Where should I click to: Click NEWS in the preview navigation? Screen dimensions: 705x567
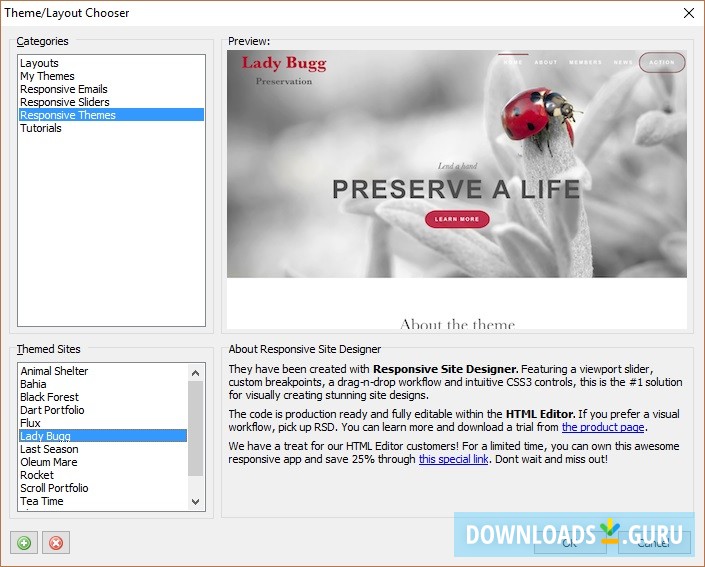[623, 63]
